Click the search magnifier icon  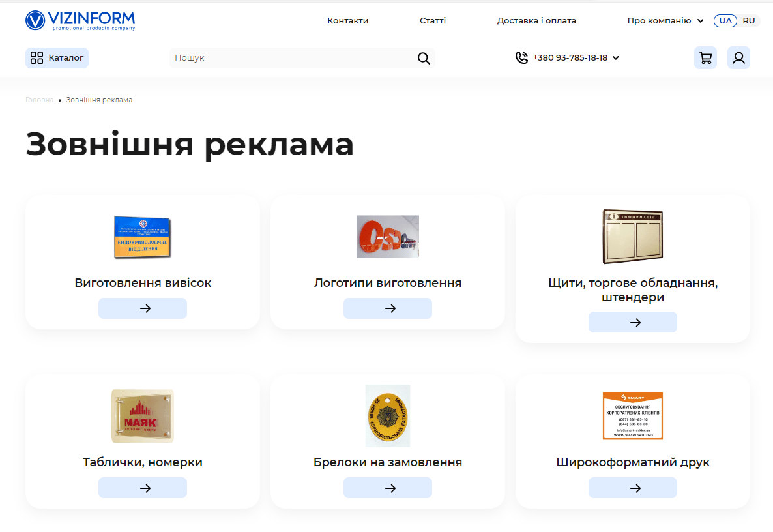pos(424,59)
